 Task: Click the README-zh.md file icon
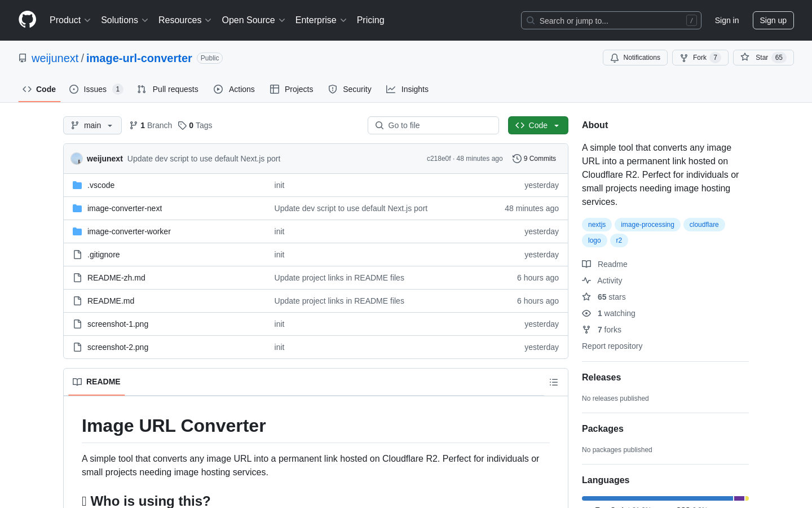tap(77, 278)
